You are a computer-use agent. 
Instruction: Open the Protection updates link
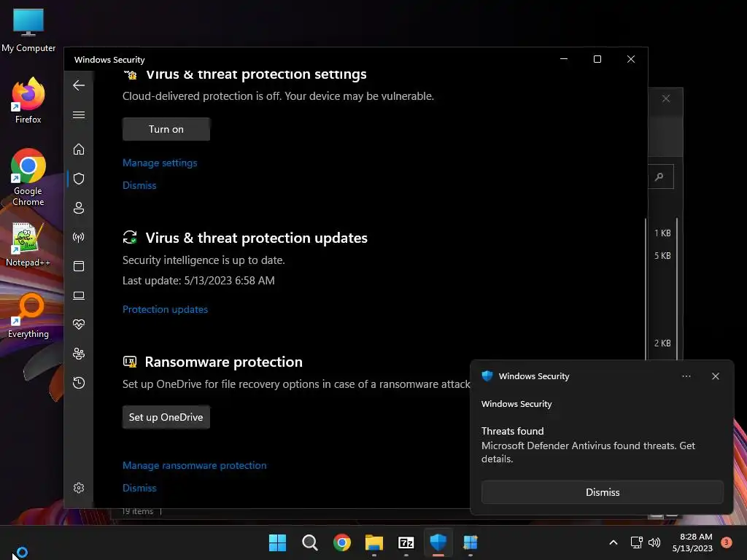point(165,309)
